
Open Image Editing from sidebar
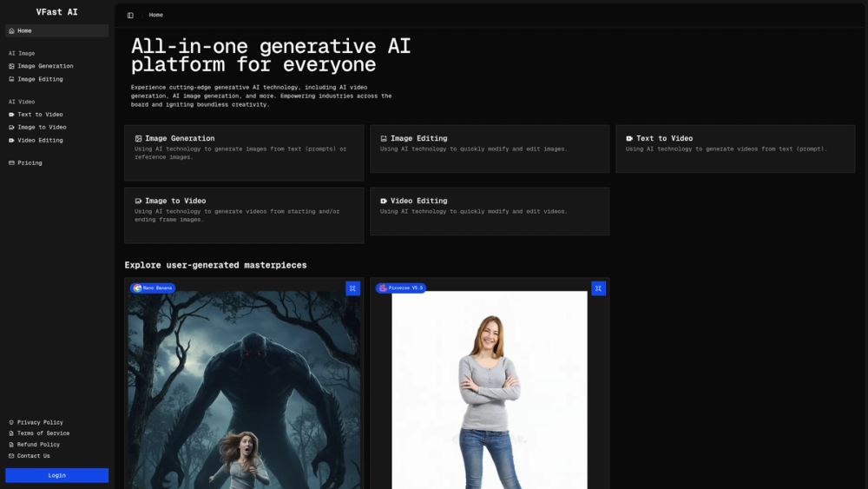pos(57,79)
